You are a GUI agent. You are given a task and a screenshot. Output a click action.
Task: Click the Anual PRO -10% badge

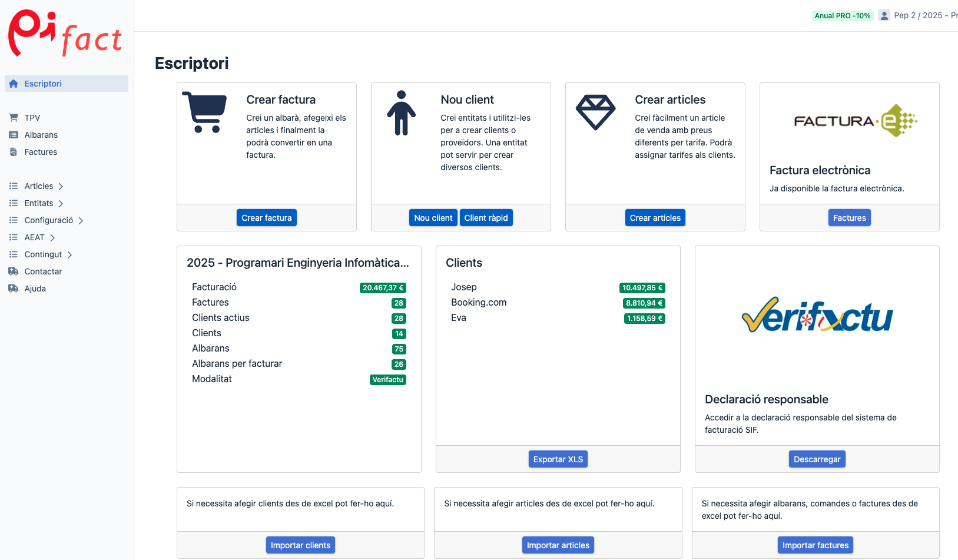tap(842, 16)
